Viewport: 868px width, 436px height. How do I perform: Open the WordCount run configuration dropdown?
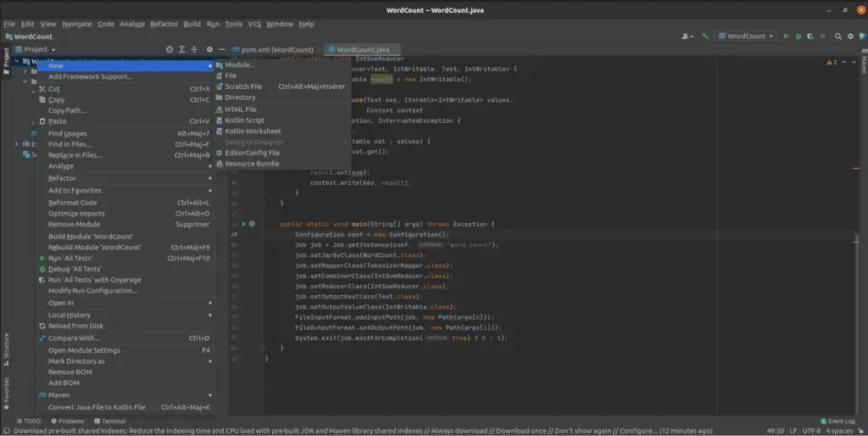[x=746, y=36]
